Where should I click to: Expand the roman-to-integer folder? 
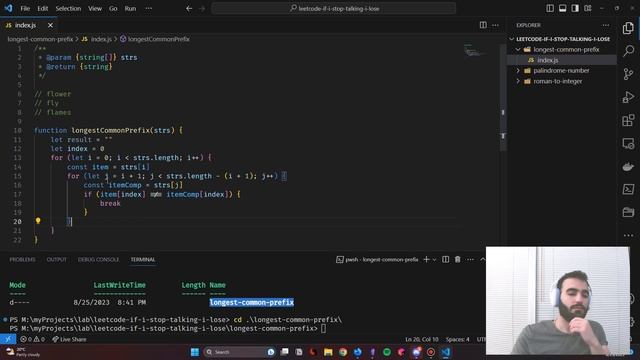pyautogui.click(x=518, y=81)
